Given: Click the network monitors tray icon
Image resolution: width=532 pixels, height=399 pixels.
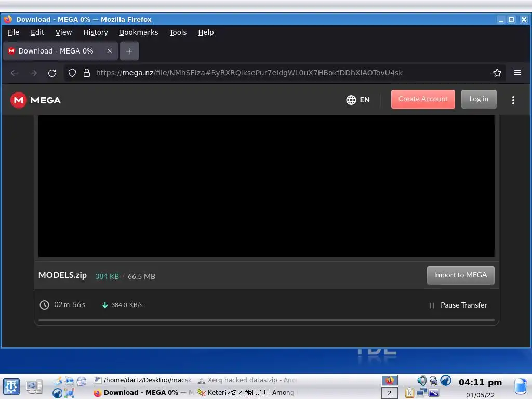Looking at the screenshot, I should 422,393.
